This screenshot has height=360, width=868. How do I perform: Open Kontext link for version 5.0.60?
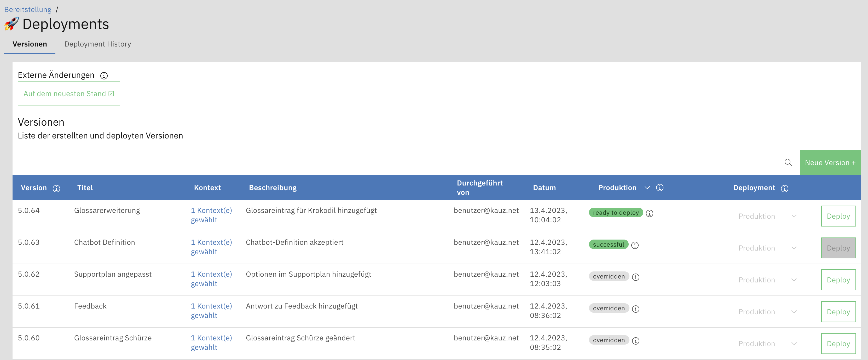pyautogui.click(x=211, y=343)
